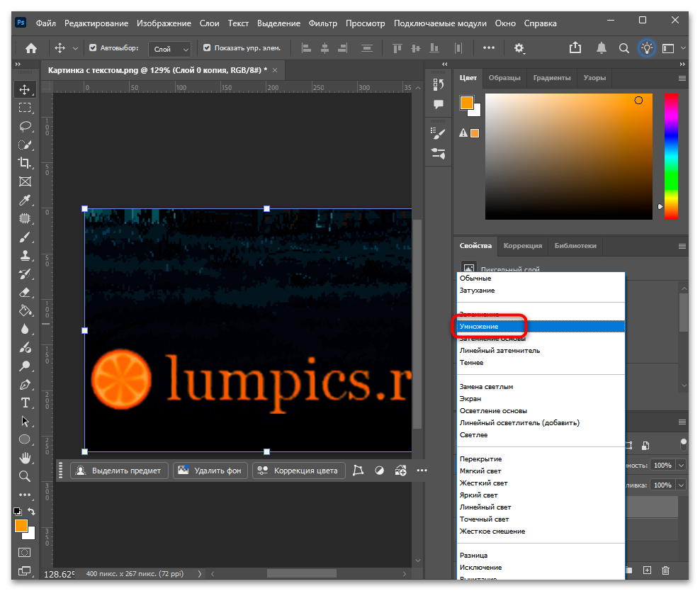Select the Clone Stamp tool
The height and width of the screenshot is (591, 700).
(x=25, y=255)
